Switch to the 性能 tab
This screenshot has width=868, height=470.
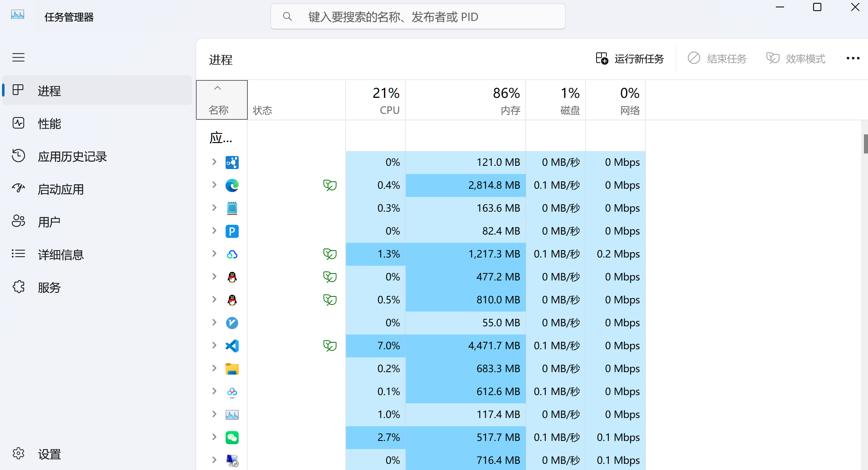(x=49, y=124)
